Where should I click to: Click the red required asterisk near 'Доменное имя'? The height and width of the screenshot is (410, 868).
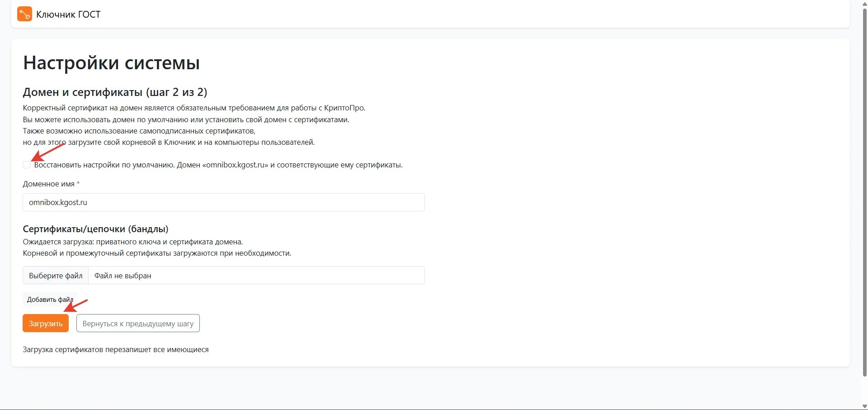click(78, 183)
